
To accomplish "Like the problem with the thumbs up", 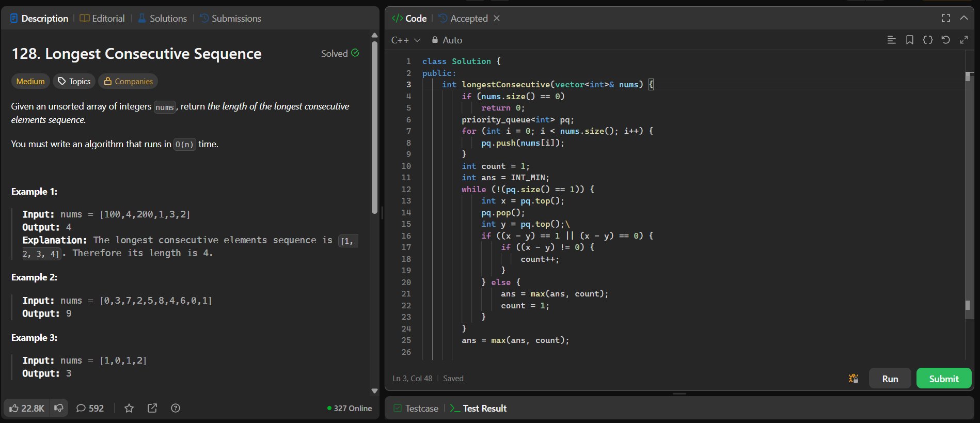I will pos(27,408).
